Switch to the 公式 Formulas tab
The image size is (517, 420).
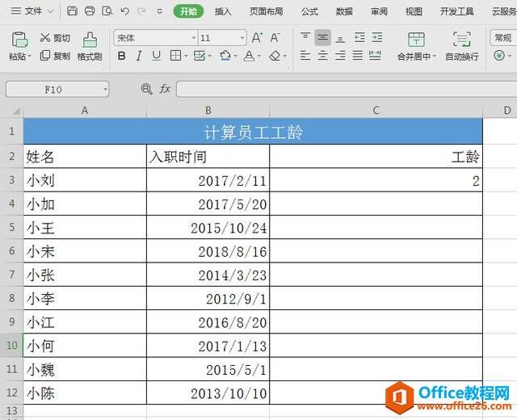pyautogui.click(x=309, y=11)
